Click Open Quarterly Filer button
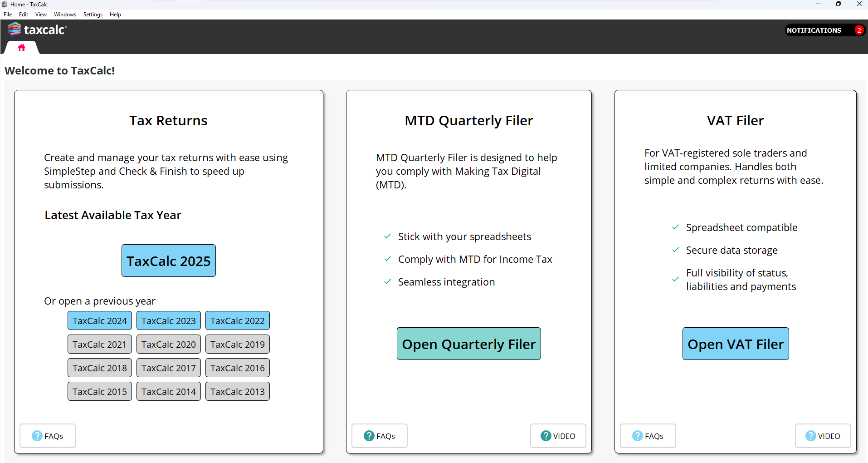The height and width of the screenshot is (463, 868). (468, 344)
